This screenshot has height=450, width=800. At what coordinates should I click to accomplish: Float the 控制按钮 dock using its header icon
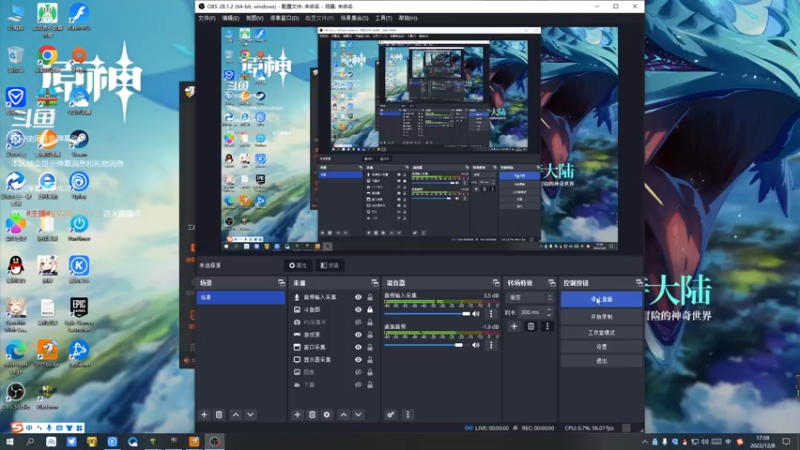pos(639,283)
